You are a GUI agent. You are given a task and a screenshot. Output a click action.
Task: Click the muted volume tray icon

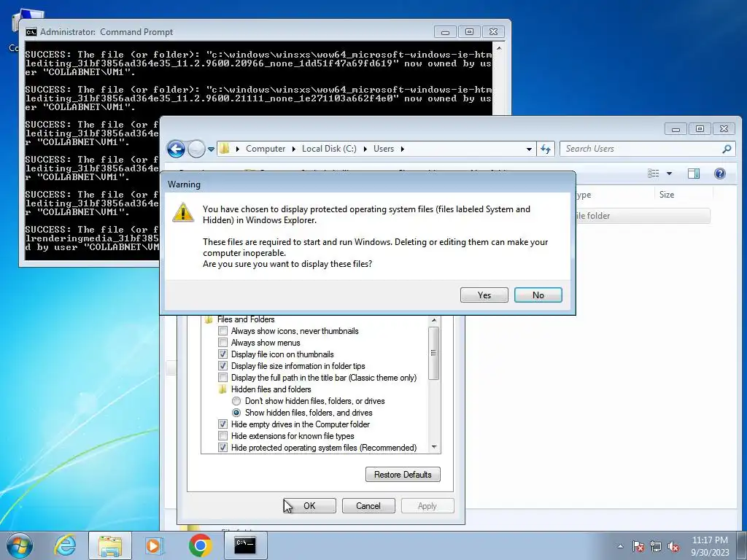click(673, 546)
